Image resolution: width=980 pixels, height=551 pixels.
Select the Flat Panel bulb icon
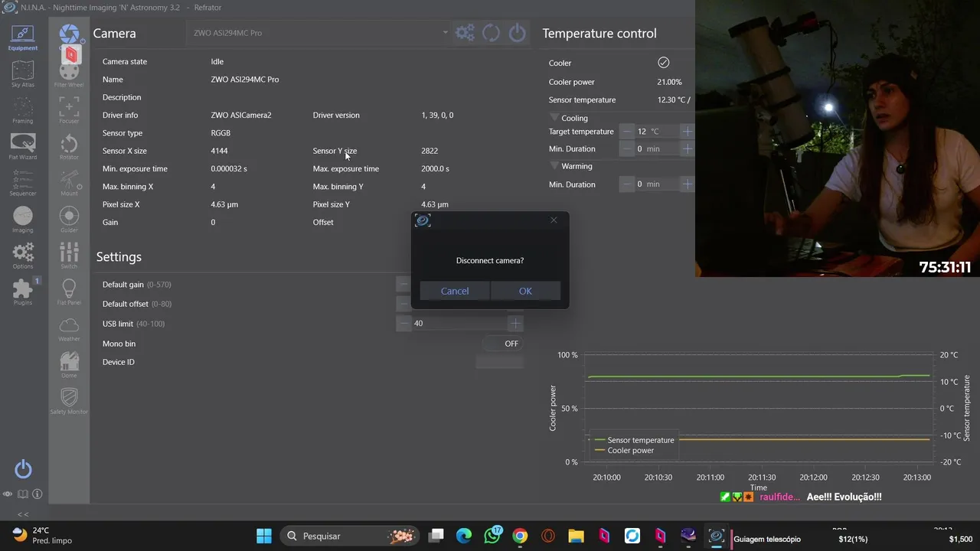tap(69, 292)
